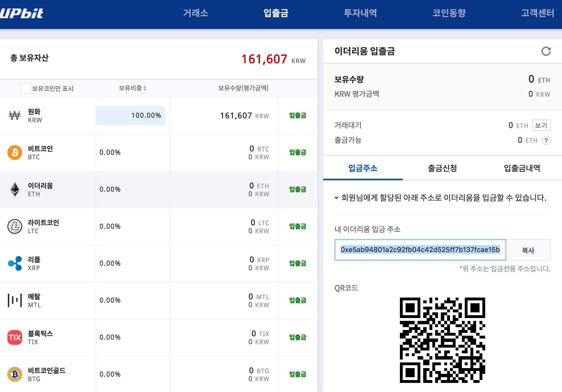Select the Ethereum deposit address input field
The height and width of the screenshot is (392, 562).
coord(420,250)
